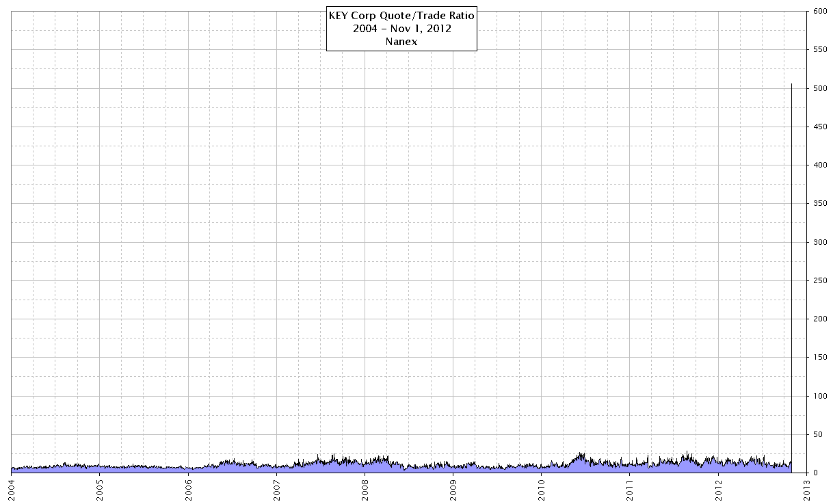This screenshot has height=504, width=833.
Task: Click the 450 y-axis value
Action: 820,127
